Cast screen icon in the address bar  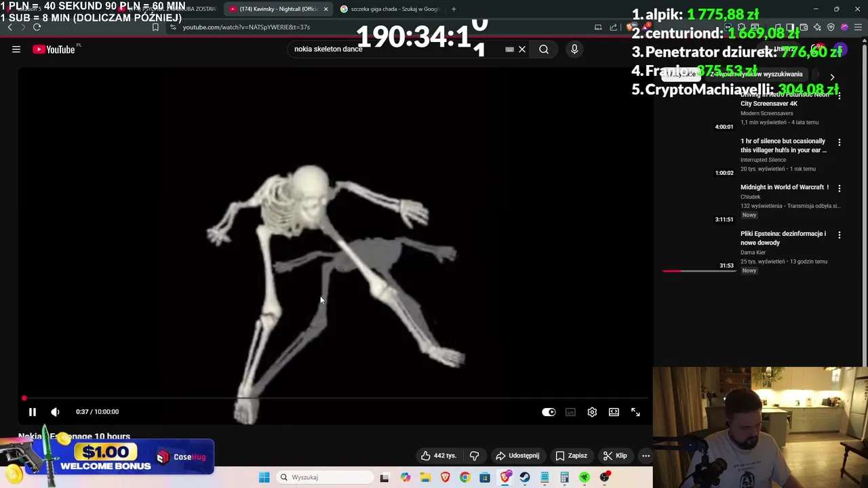[598, 27]
